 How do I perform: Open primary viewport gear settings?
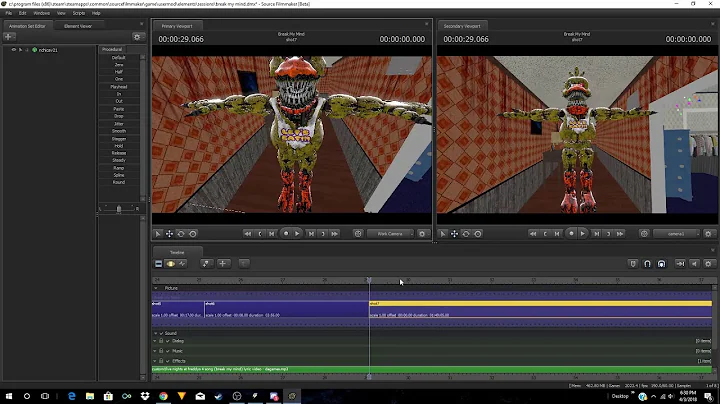point(422,234)
